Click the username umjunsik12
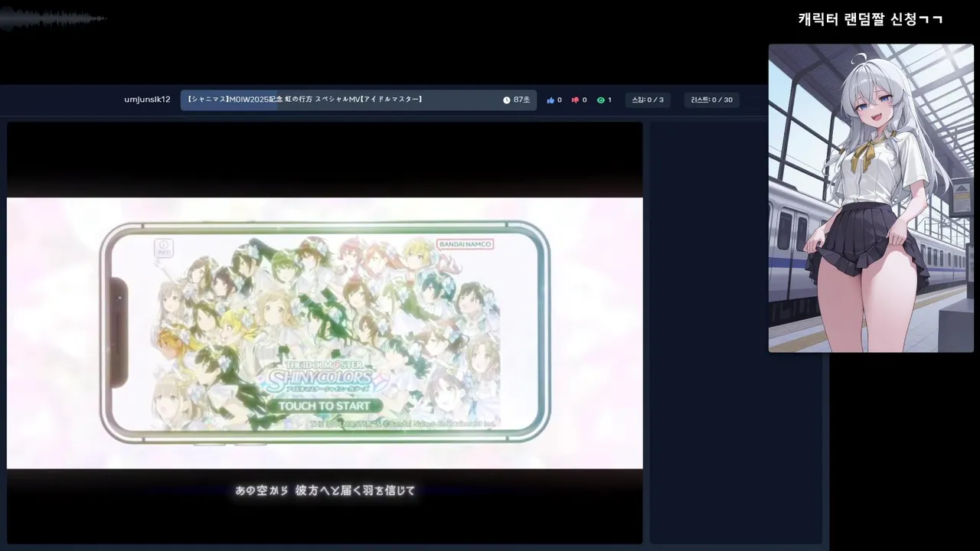980x551 pixels. (147, 99)
